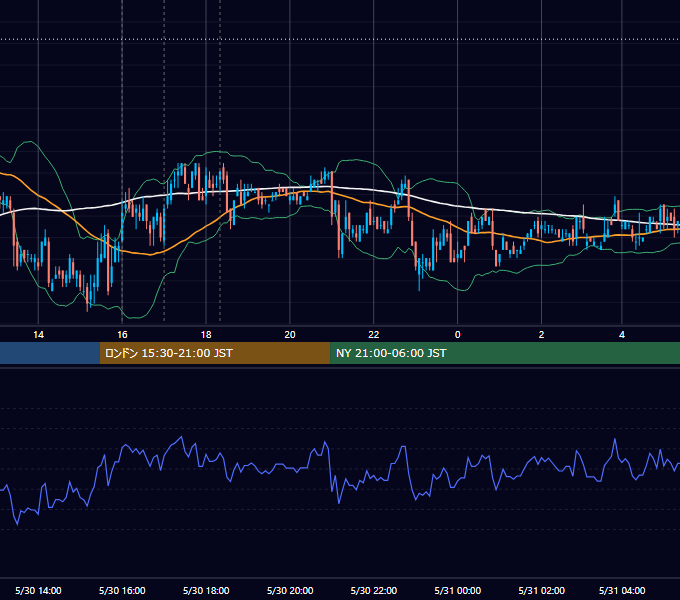
Task: Click the 0 hour label on price chart axis
Action: click(458, 335)
